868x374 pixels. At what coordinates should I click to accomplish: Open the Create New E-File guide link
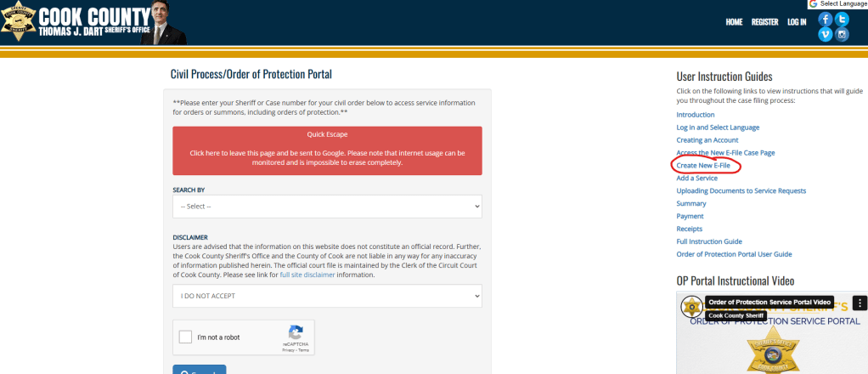pos(704,165)
